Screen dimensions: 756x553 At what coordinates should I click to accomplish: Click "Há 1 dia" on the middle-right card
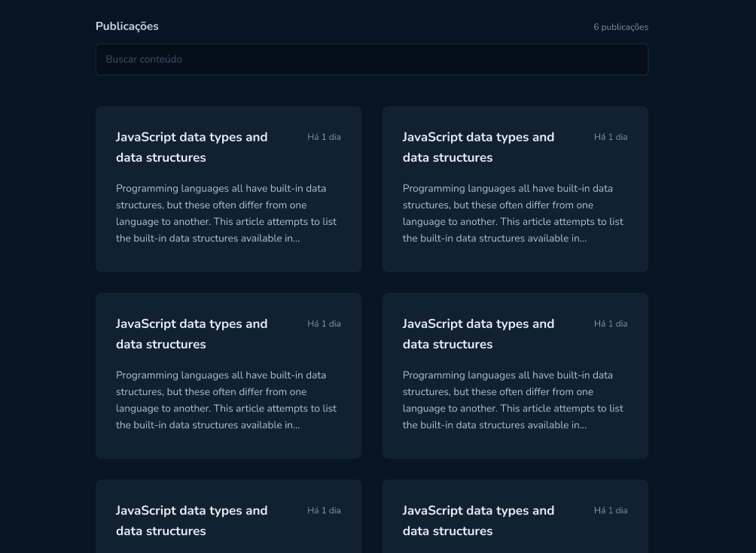click(611, 324)
